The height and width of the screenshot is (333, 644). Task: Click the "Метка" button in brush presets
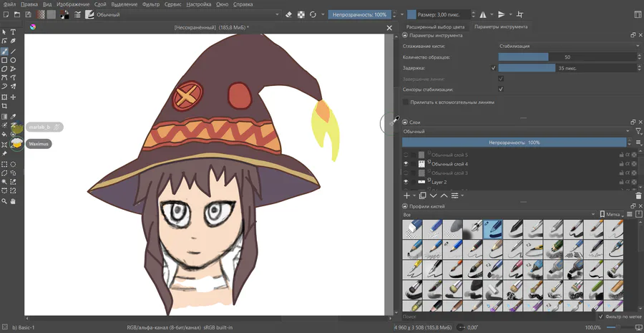[612, 214]
